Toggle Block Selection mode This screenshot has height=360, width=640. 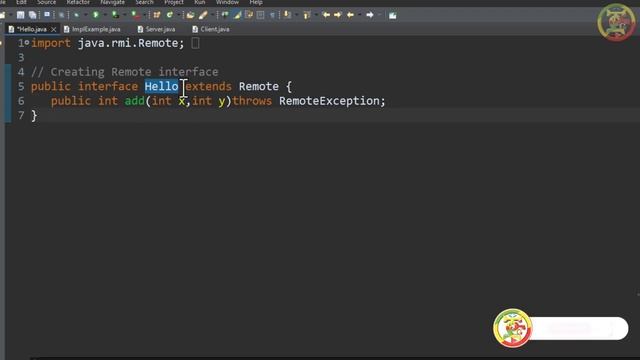click(x=260, y=15)
